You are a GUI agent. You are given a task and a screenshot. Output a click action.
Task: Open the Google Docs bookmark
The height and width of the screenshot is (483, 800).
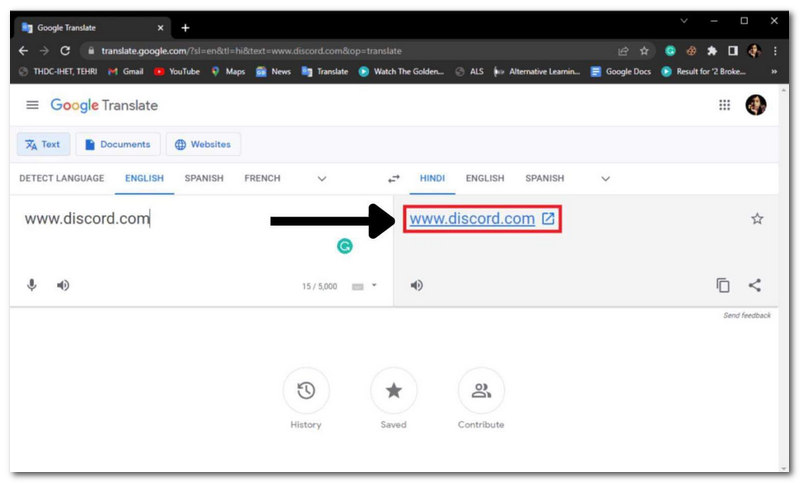tap(620, 71)
